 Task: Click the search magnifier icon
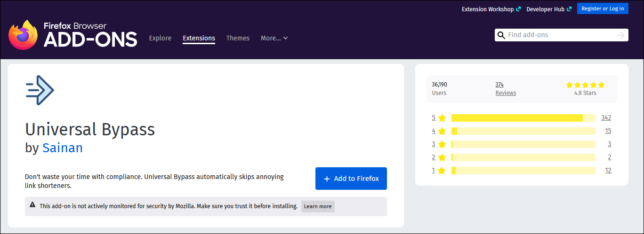pos(501,35)
